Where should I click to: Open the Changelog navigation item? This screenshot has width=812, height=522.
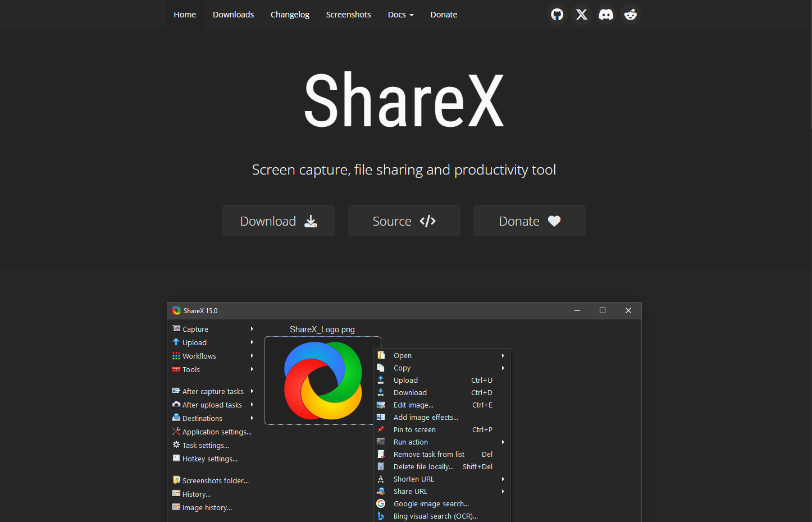tap(290, 15)
